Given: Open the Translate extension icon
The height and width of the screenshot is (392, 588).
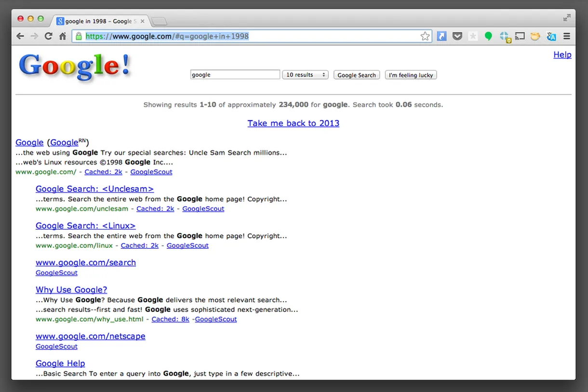Looking at the screenshot, I should coord(551,36).
